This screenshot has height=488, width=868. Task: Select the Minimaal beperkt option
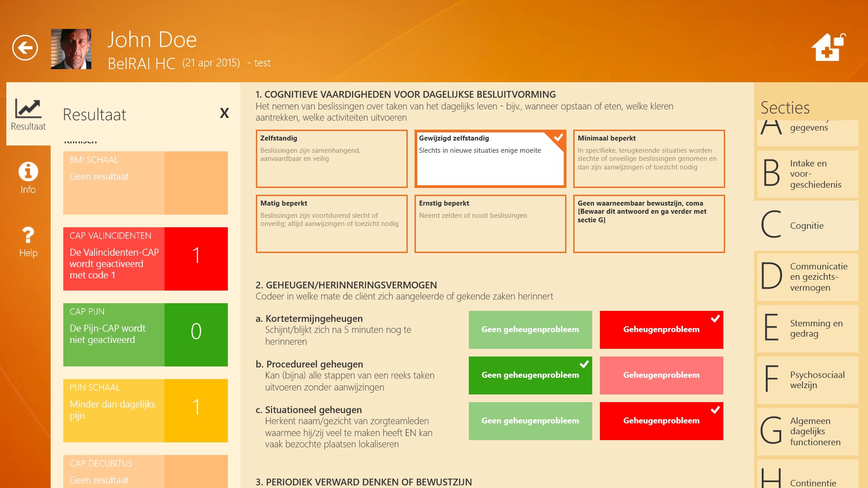649,159
